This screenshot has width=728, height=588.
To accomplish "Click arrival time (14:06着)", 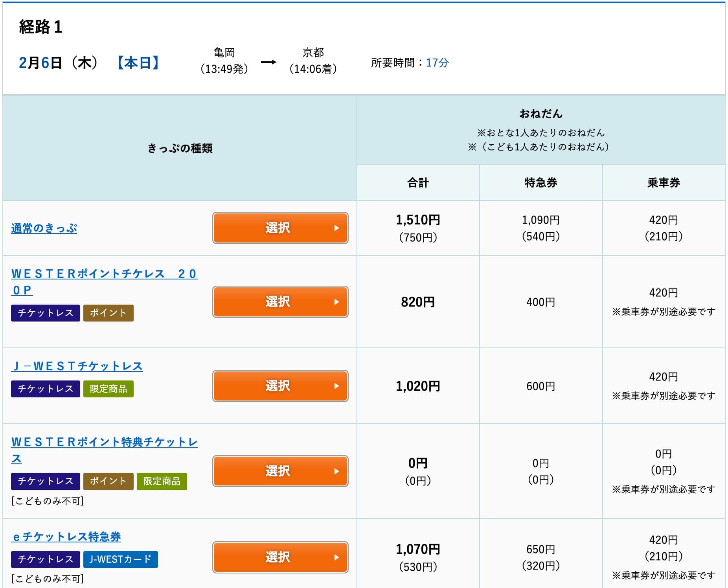I will [x=313, y=69].
